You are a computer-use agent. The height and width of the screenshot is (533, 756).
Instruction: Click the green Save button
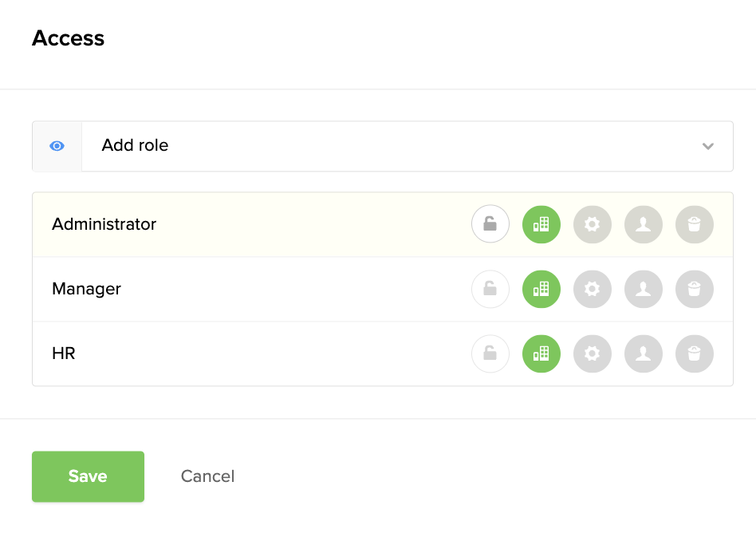[89, 476]
